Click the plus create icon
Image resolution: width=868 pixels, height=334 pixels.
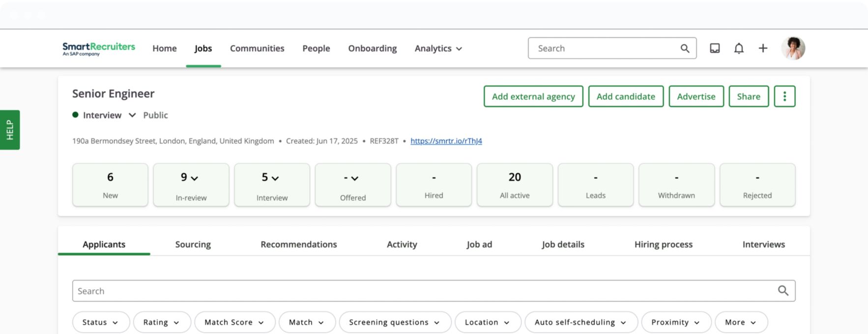763,48
